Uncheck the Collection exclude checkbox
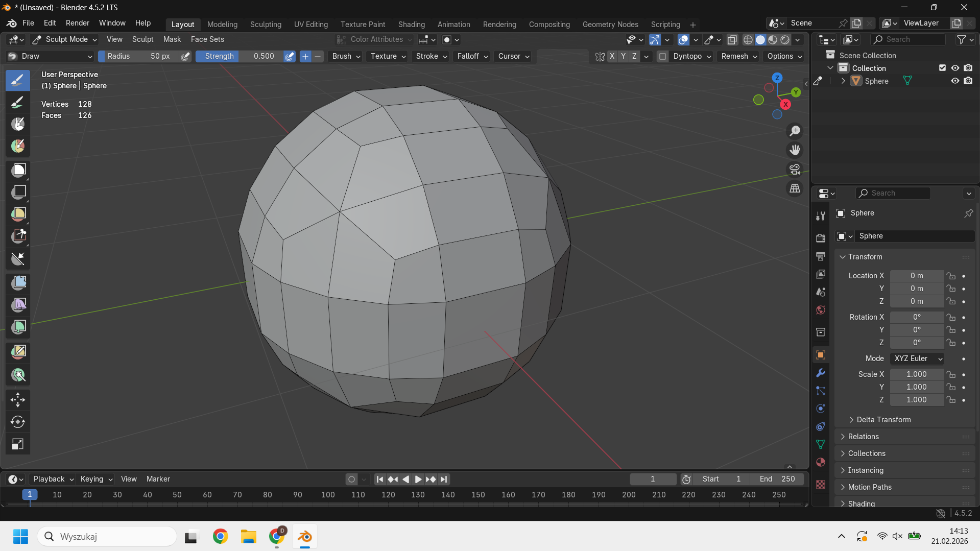This screenshot has width=980, height=551. tap(942, 68)
